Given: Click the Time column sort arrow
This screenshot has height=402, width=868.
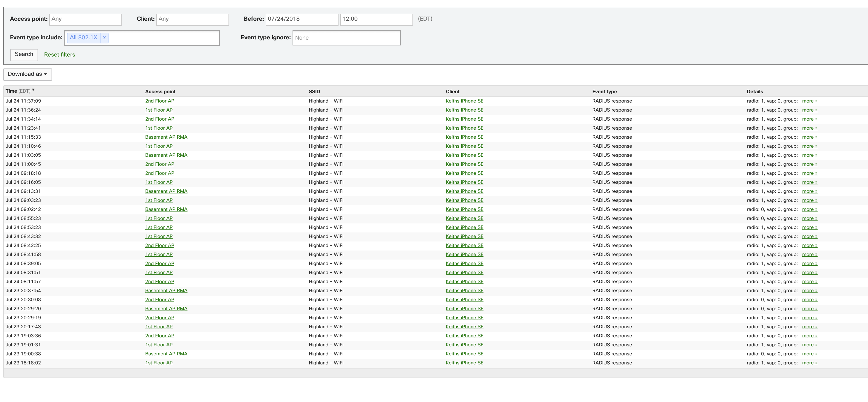Looking at the screenshot, I should (33, 90).
